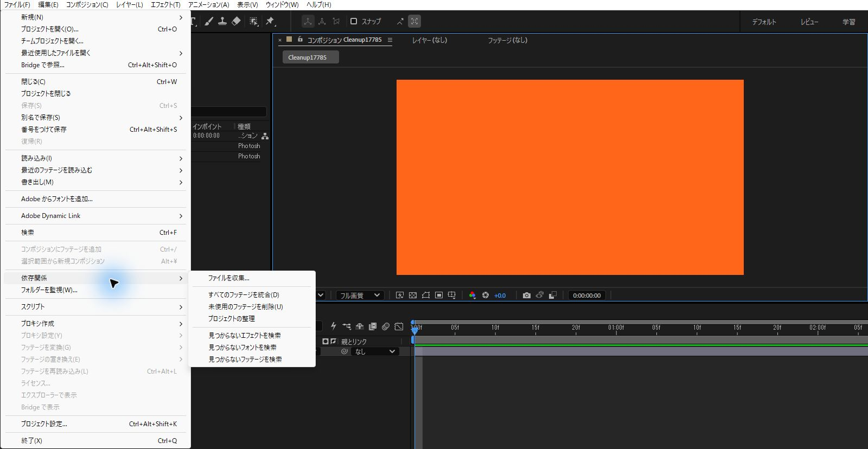Activate the view axis mode icon

(x=336, y=21)
